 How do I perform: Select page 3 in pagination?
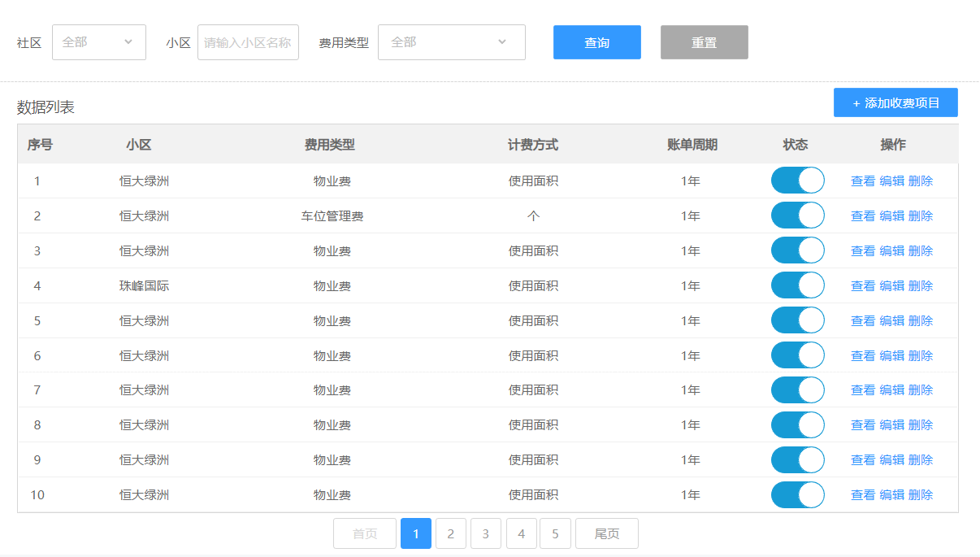coord(485,534)
